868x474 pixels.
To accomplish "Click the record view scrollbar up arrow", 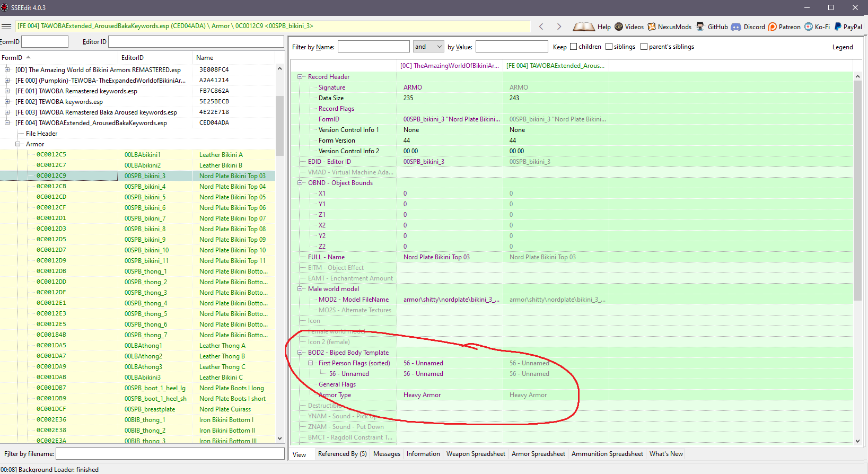I will (x=857, y=76).
